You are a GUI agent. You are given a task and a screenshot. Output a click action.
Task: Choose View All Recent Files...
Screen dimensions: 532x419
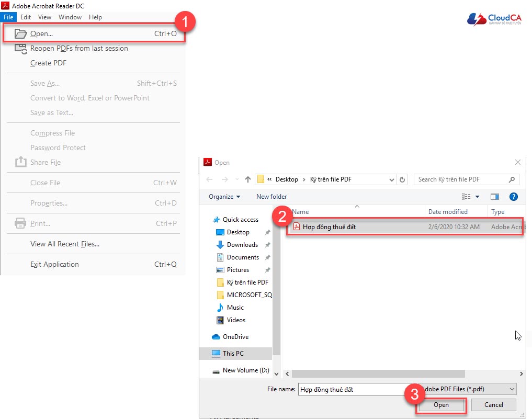tap(93, 244)
